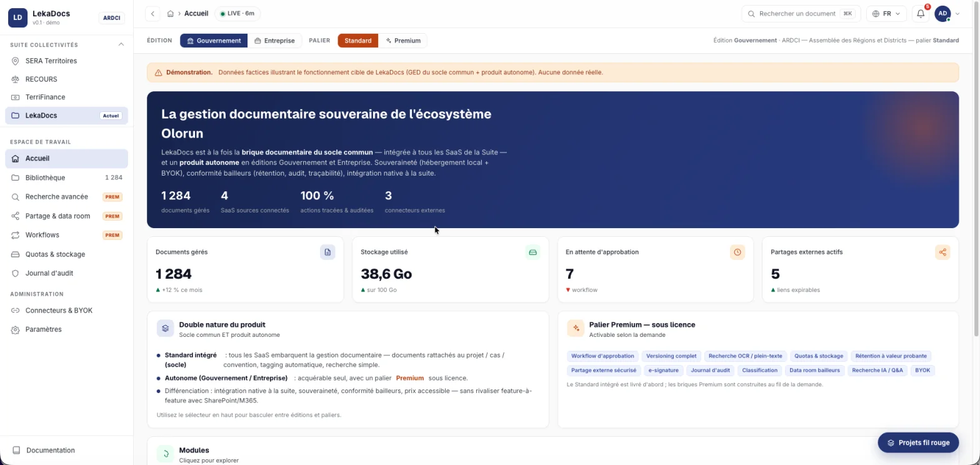
Task: Click the Documents gérés card file icon
Action: (x=327, y=252)
